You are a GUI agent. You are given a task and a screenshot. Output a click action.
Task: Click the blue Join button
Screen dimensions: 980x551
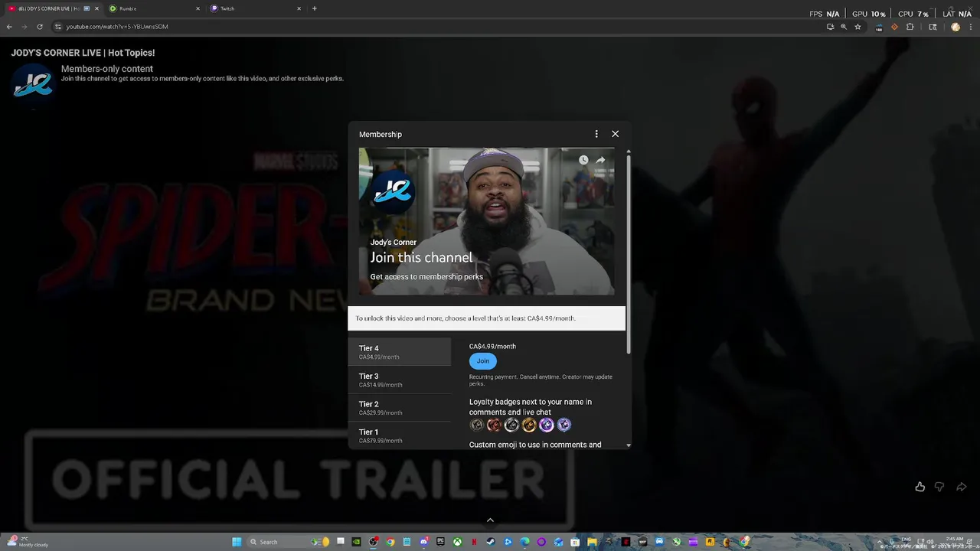pyautogui.click(x=482, y=361)
